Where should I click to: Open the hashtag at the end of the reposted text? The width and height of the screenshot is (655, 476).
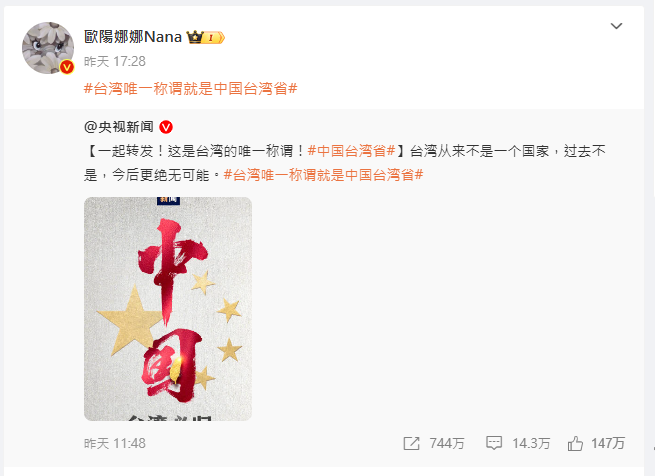[x=323, y=175]
